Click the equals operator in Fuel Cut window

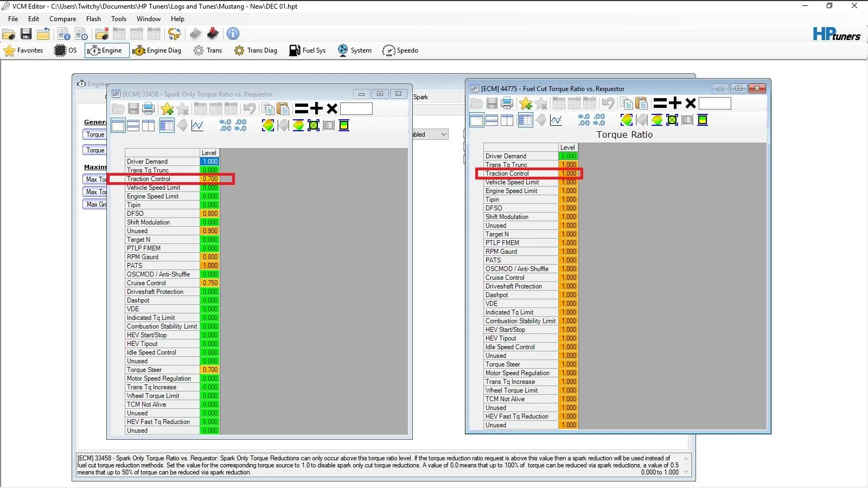[660, 103]
